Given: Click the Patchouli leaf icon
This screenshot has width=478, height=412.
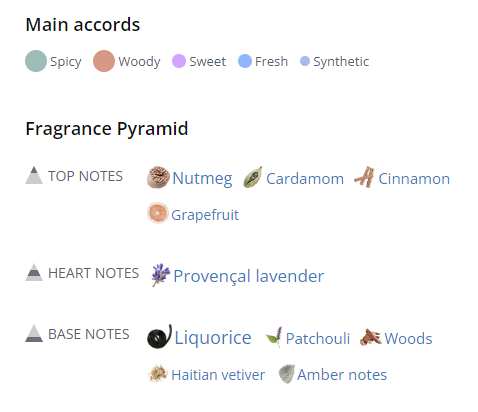Looking at the screenshot, I should 274,337.
